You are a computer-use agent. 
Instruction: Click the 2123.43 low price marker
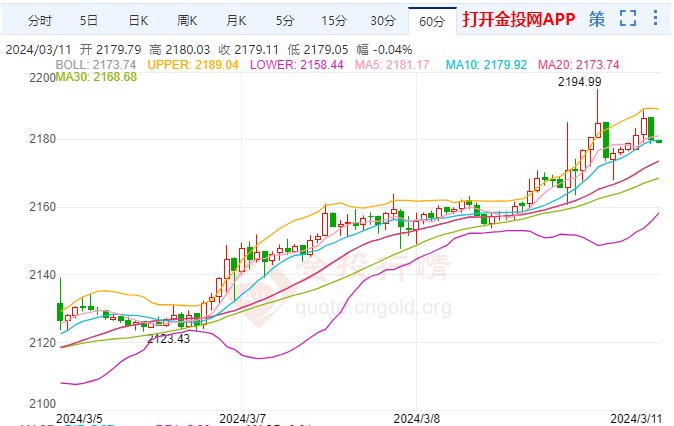(x=168, y=339)
